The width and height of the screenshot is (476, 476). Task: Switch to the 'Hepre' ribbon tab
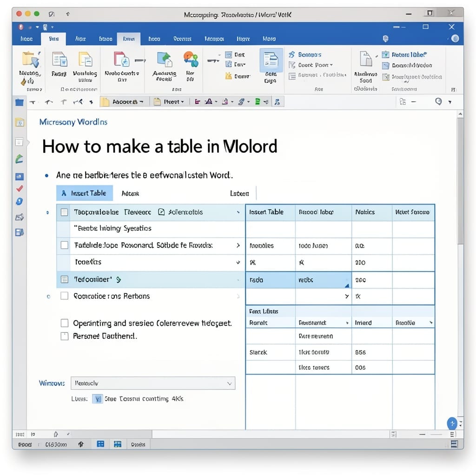tap(243, 39)
